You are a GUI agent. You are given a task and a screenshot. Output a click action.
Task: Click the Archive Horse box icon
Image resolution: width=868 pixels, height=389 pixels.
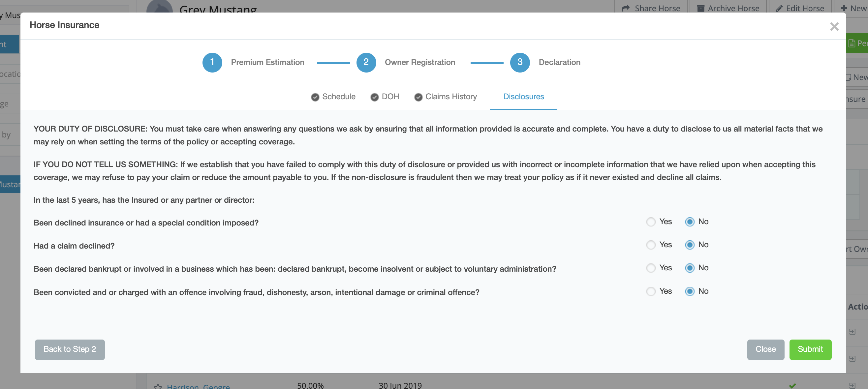click(x=700, y=8)
